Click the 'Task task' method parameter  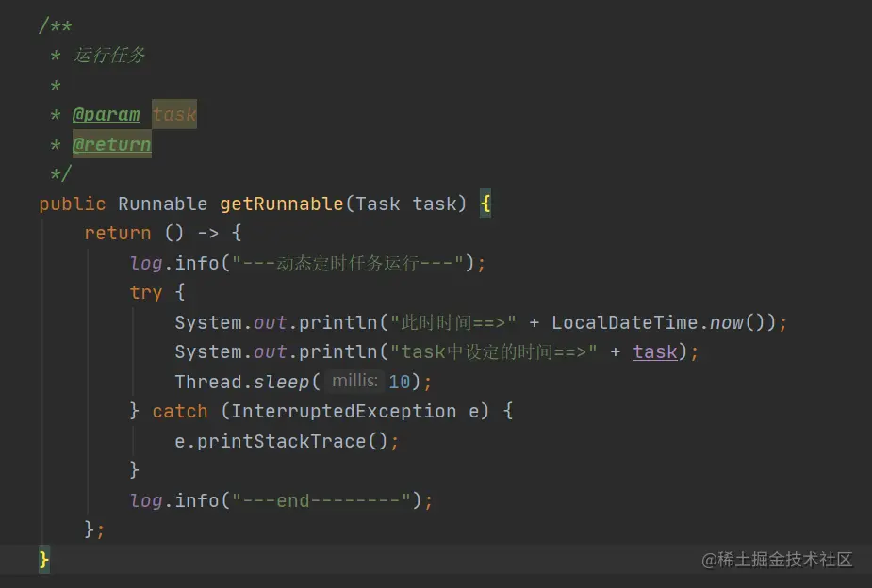[406, 204]
